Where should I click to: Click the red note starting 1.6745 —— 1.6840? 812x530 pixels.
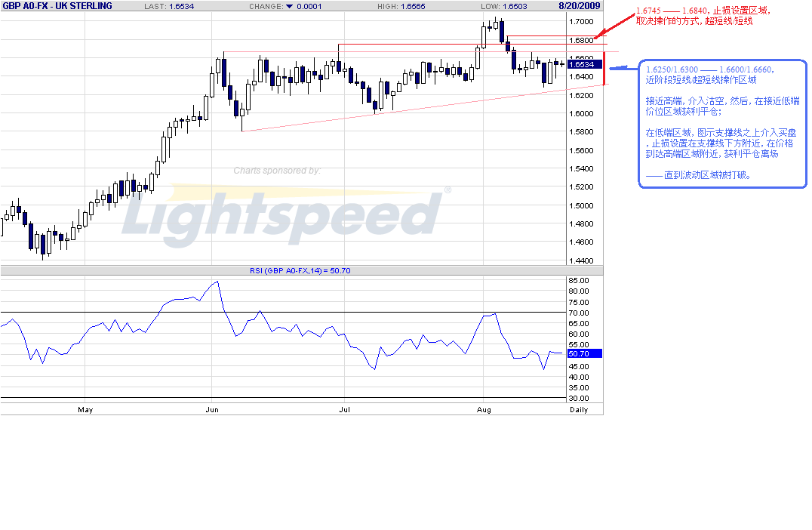(703, 16)
